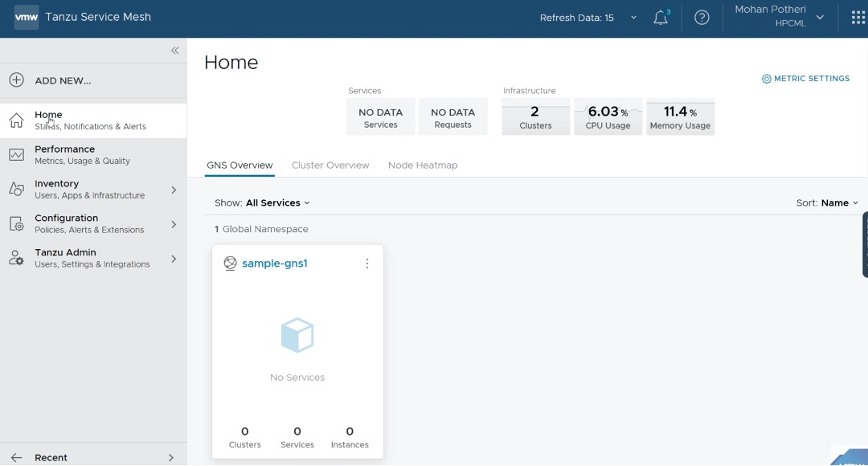Click the VMware logo in header

(27, 17)
